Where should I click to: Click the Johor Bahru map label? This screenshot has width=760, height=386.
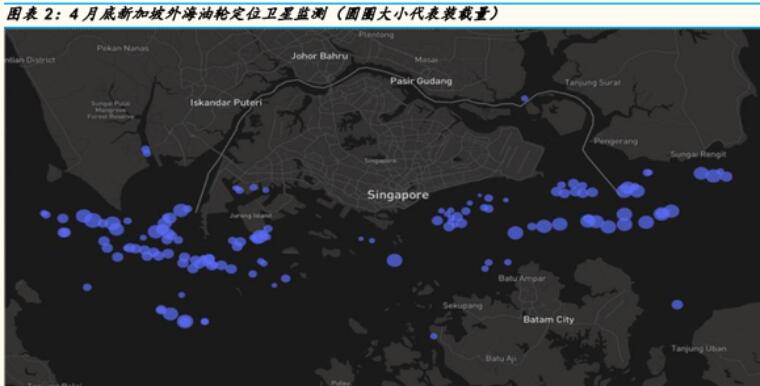pyautogui.click(x=319, y=56)
